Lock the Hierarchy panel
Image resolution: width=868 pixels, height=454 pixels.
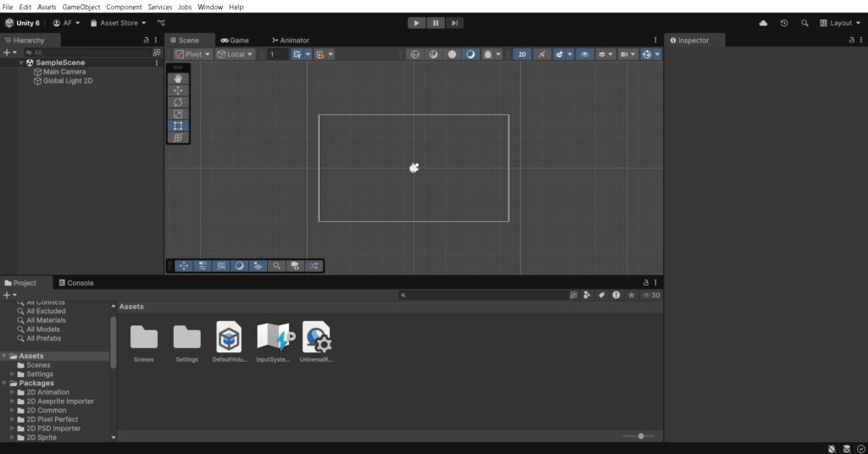click(x=146, y=41)
